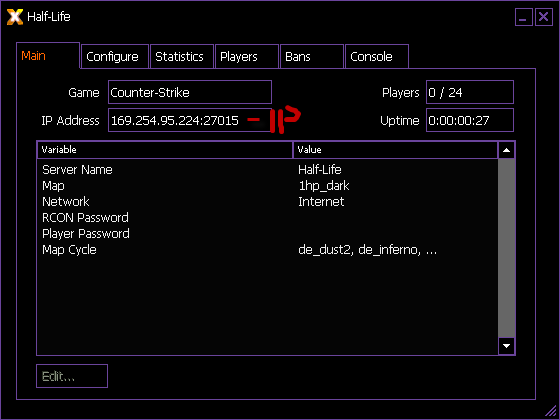The height and width of the screenshot is (420, 560).
Task: Click the Players count field 0 / 24
Action: 470,92
